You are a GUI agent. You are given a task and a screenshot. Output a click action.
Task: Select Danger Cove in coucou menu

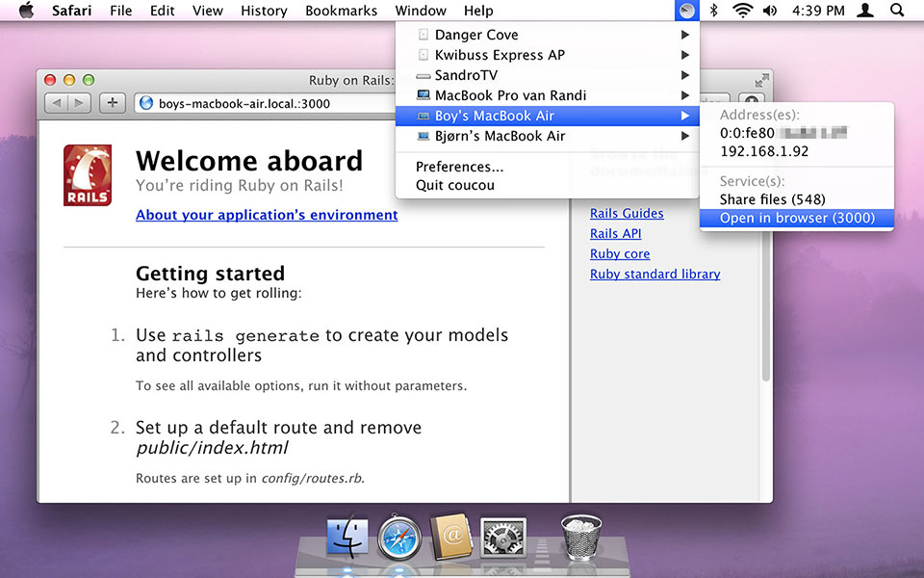pos(548,35)
